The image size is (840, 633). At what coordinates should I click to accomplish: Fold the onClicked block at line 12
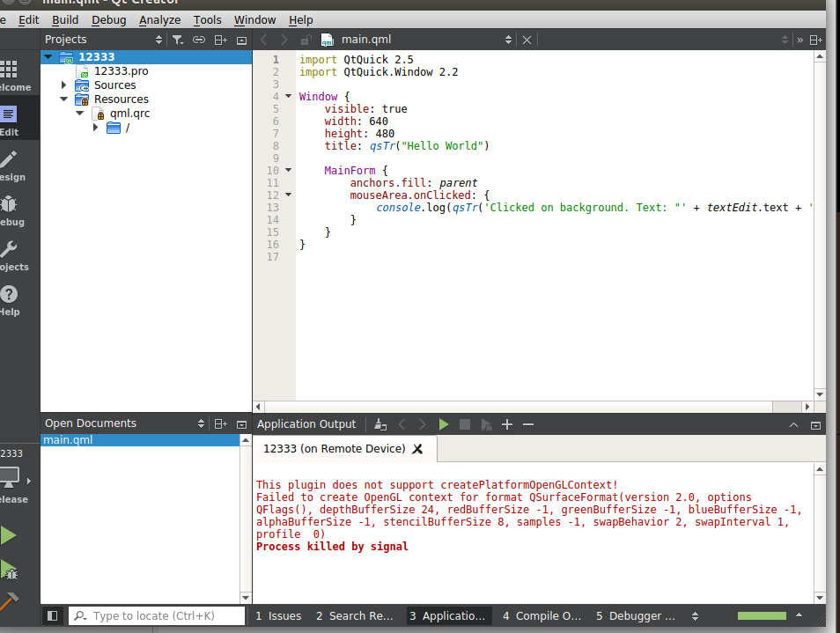(x=288, y=195)
